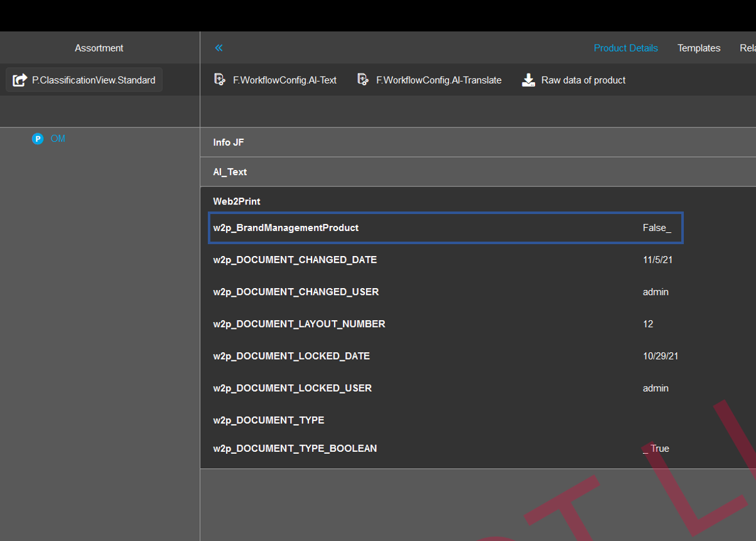
Task: Toggle the False_ value of w2p_BrandManagementProduct
Action: pyautogui.click(x=657, y=228)
